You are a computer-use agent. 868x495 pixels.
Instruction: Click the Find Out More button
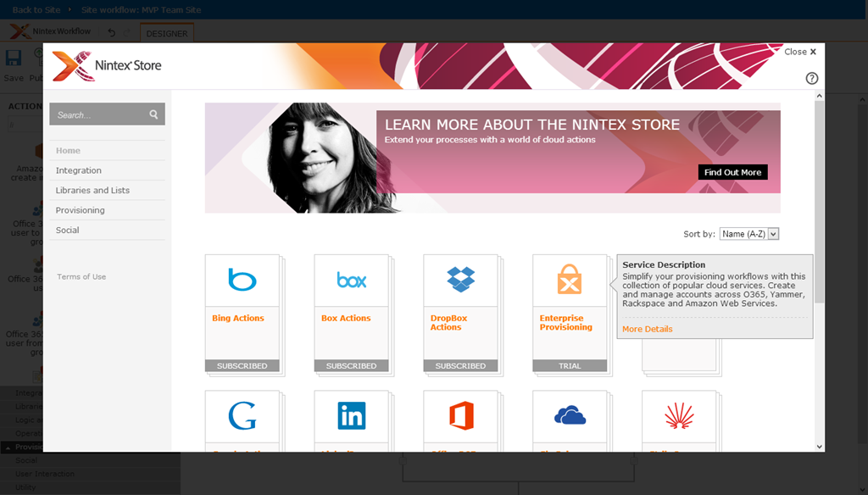coord(732,172)
